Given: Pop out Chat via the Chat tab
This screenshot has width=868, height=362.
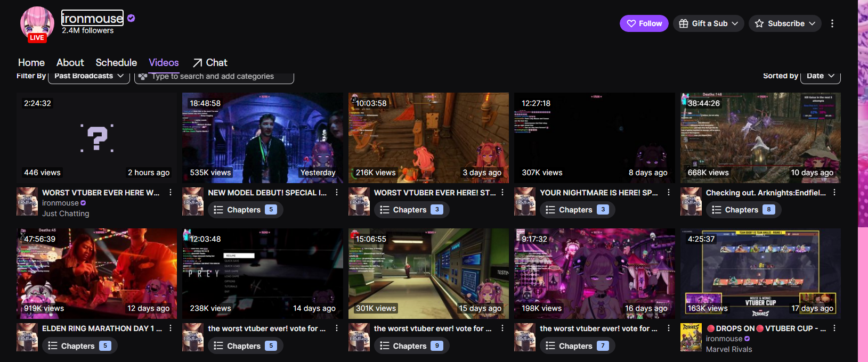Looking at the screenshot, I should pos(210,62).
